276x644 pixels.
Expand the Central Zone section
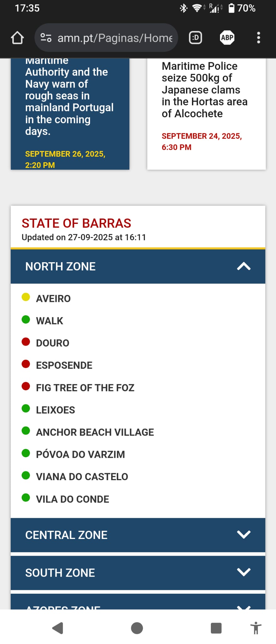click(244, 535)
